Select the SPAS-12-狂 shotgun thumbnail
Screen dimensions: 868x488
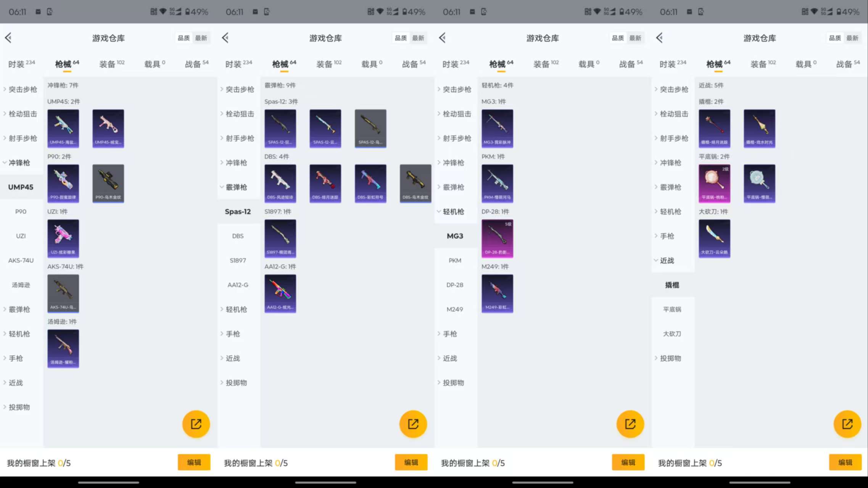(280, 129)
